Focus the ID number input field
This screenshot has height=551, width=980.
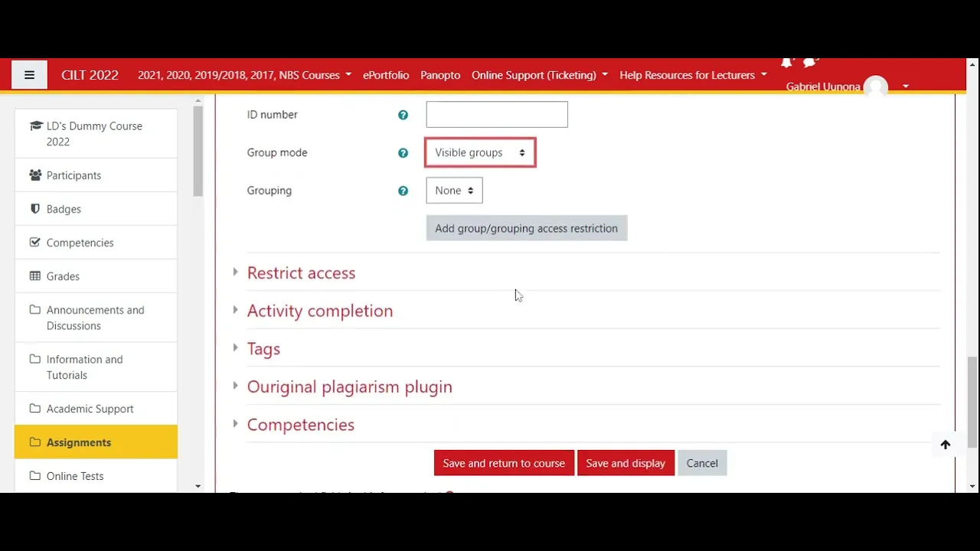click(497, 114)
